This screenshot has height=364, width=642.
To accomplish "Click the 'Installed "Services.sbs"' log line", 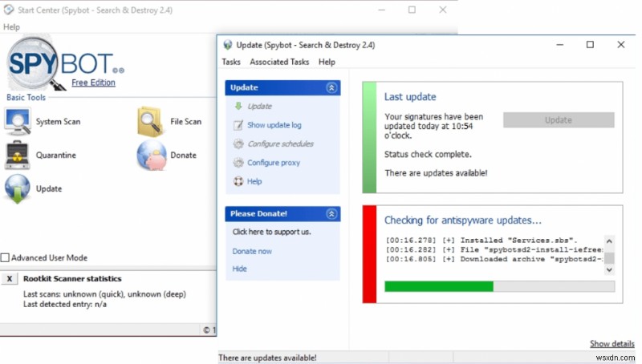I will pos(481,241).
